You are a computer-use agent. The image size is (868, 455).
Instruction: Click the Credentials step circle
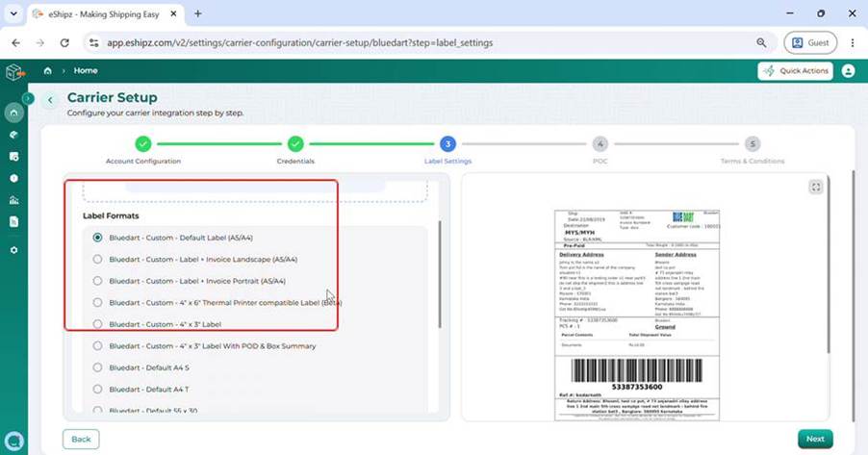click(x=295, y=144)
